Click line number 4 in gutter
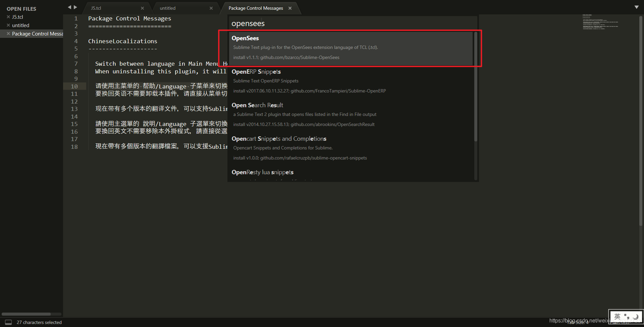644x327 pixels. 76,41
